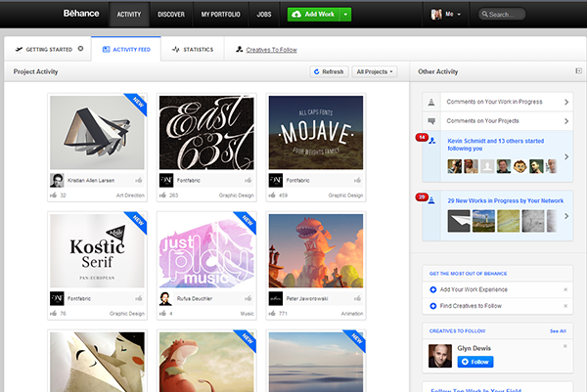Appreciate Rufus Deuchler's project

point(248,298)
